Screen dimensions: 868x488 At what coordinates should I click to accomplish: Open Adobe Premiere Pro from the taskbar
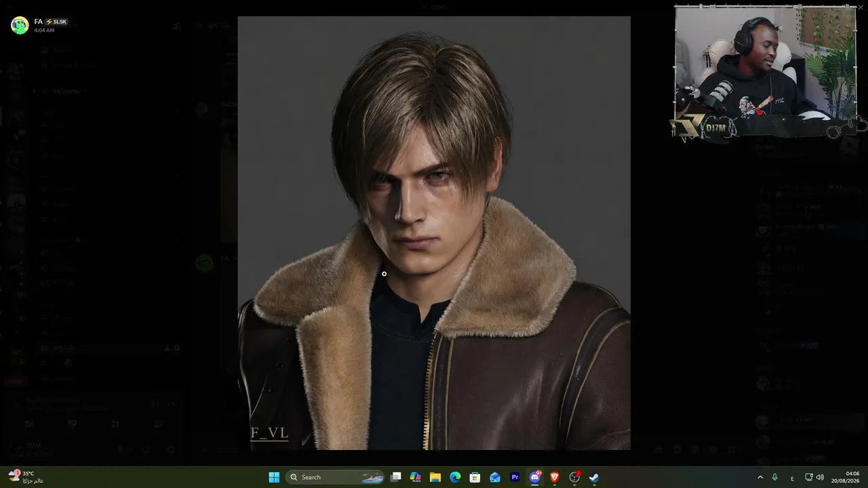tap(515, 477)
